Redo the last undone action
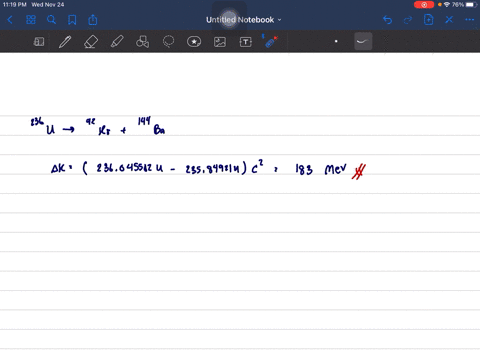The width and height of the screenshot is (480, 360). 408,20
